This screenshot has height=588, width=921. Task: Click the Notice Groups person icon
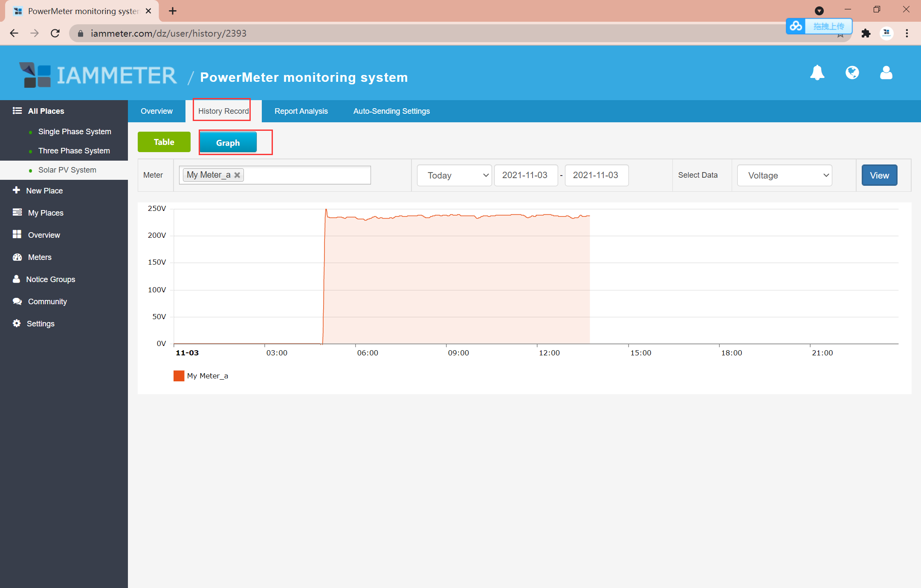pyautogui.click(x=17, y=279)
